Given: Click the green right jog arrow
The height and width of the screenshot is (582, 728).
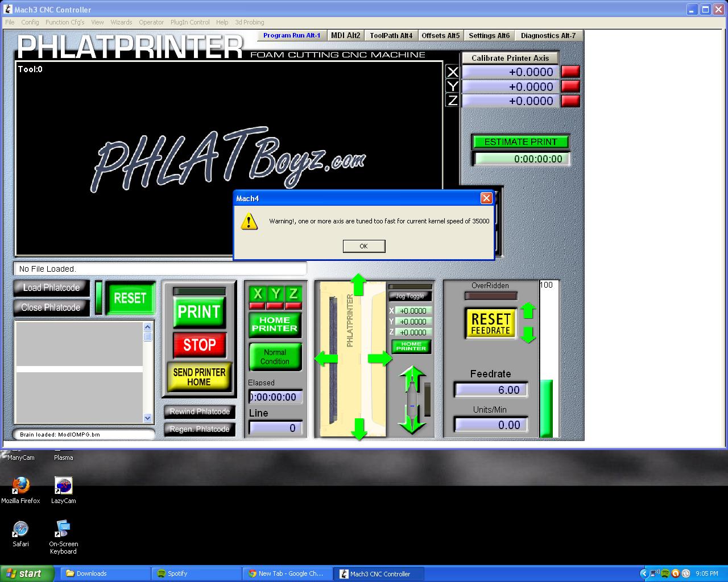Looking at the screenshot, I should coord(380,359).
